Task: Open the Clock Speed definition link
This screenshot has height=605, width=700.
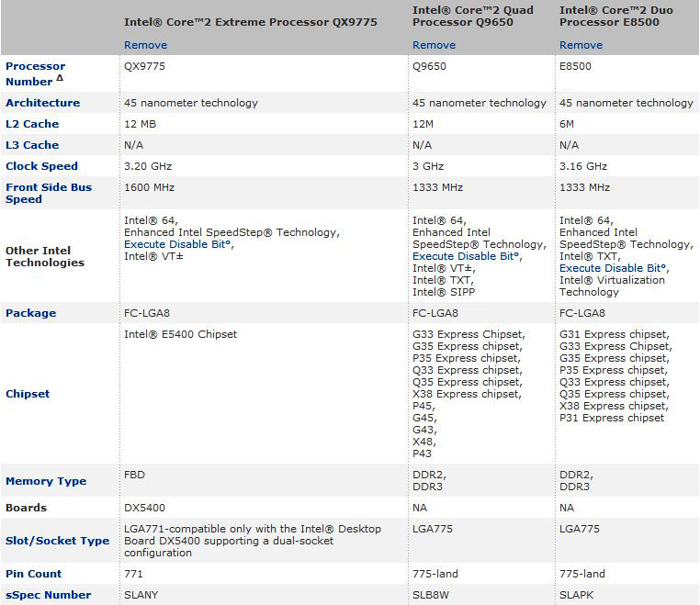Action: (x=41, y=166)
